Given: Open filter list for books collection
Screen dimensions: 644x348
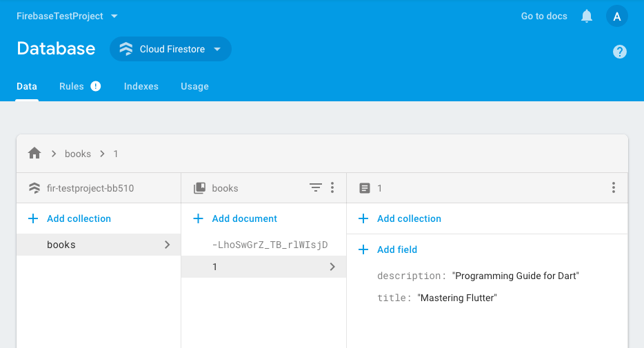Looking at the screenshot, I should click(x=315, y=187).
